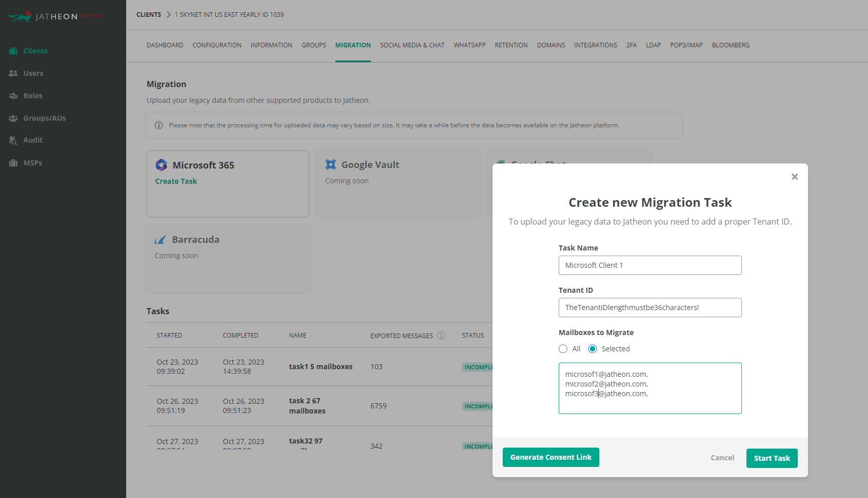The image size is (868, 498).
Task: Go to Audit in the sidebar
Action: (x=33, y=140)
